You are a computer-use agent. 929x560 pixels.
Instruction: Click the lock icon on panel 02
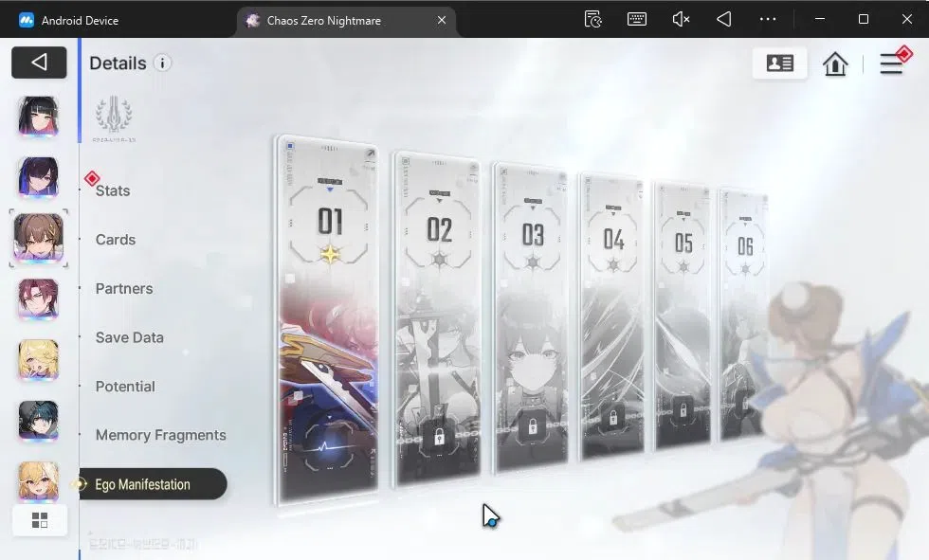pyautogui.click(x=438, y=438)
